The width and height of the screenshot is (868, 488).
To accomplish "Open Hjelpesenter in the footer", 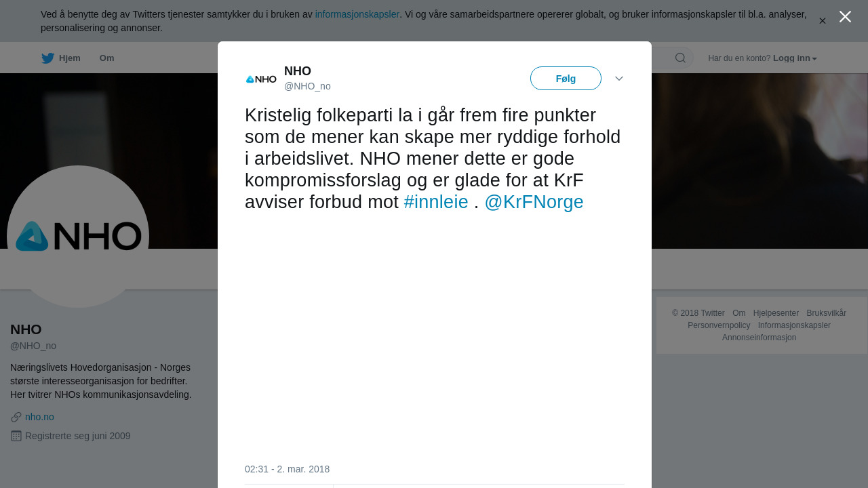I will [x=776, y=313].
